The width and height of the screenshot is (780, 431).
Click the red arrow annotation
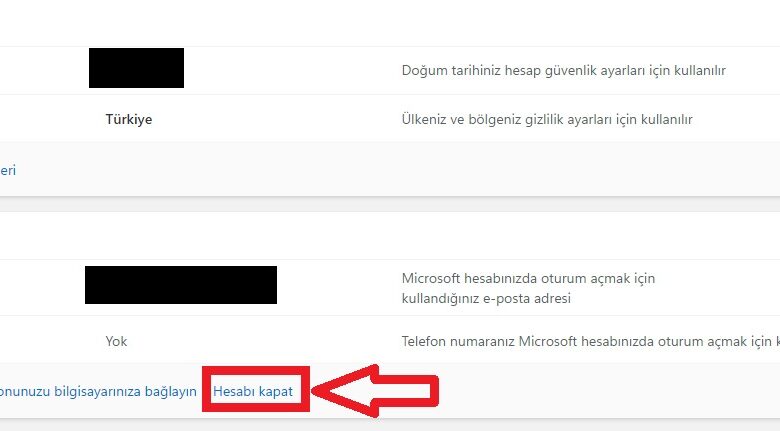[376, 391]
